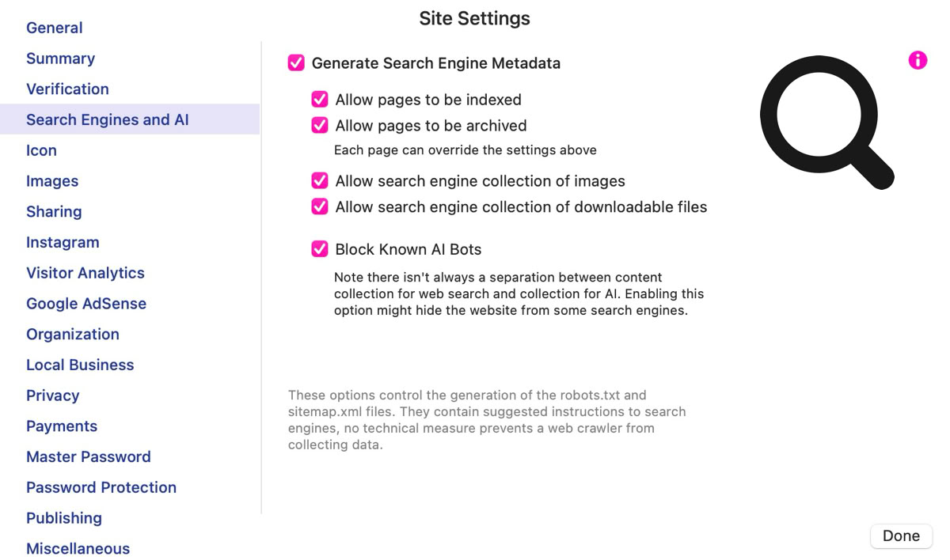
Task: Select Visitor Analytics in the sidebar
Action: [85, 273]
